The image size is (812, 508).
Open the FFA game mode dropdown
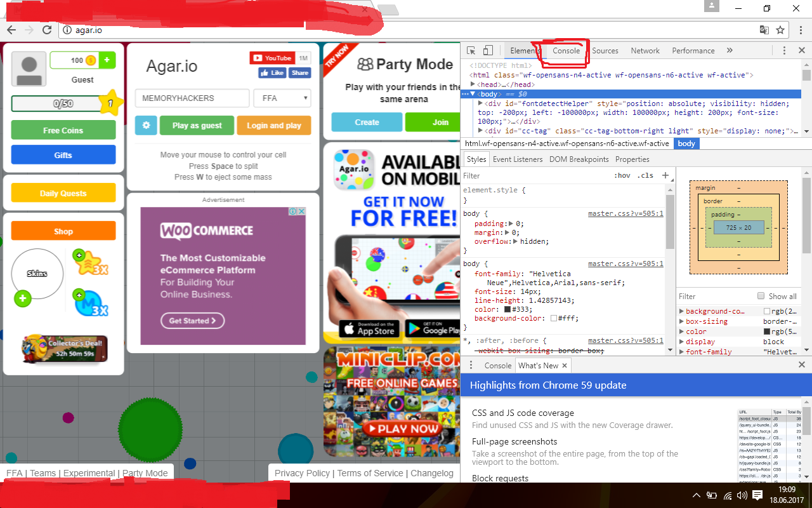point(282,98)
